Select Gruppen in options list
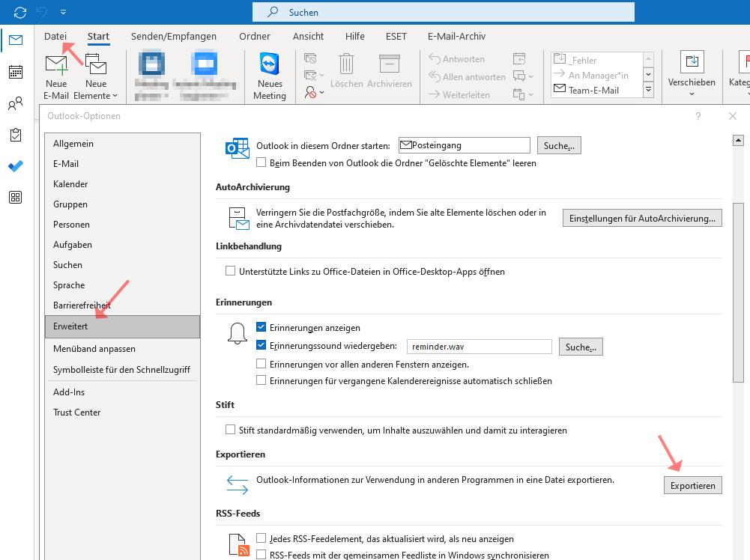Viewport: 750px width, 560px height. point(122,204)
